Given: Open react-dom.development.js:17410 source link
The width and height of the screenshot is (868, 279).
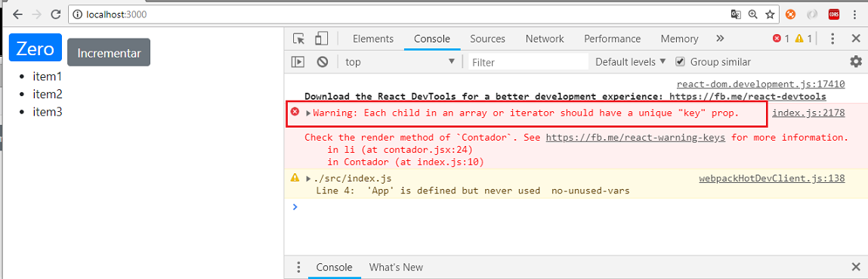Looking at the screenshot, I should coord(761,85).
